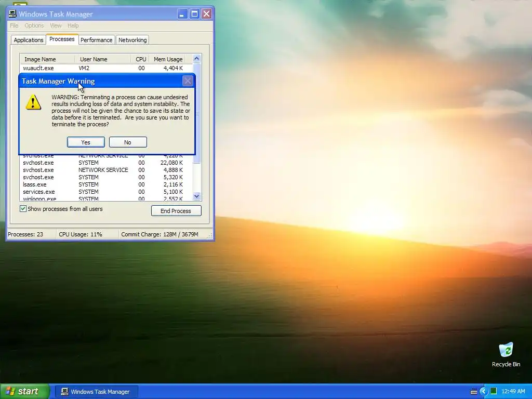The width and height of the screenshot is (532, 399).
Task: Switch to the Applications tab
Action: tap(29, 39)
